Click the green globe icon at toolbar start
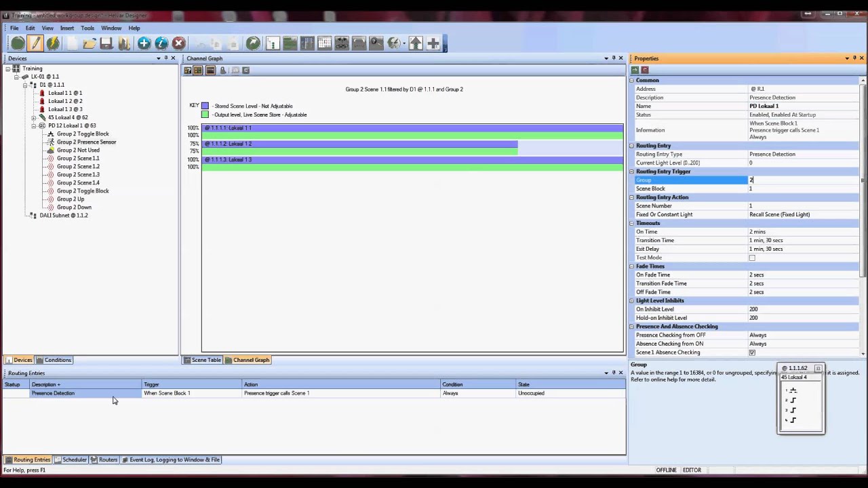This screenshot has width=868, height=488. pyautogui.click(x=18, y=43)
